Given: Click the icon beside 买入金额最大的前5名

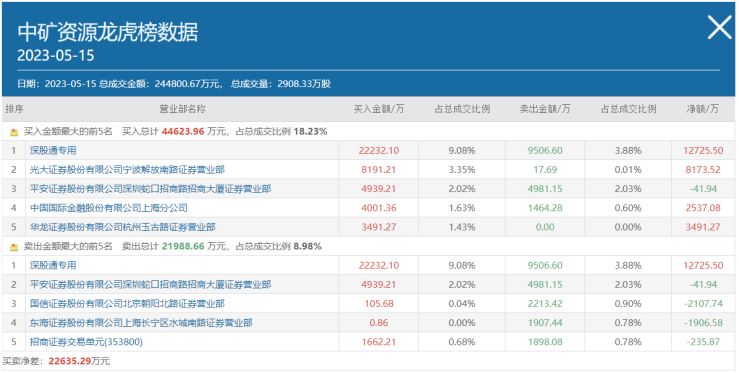Looking at the screenshot, I should (14, 133).
